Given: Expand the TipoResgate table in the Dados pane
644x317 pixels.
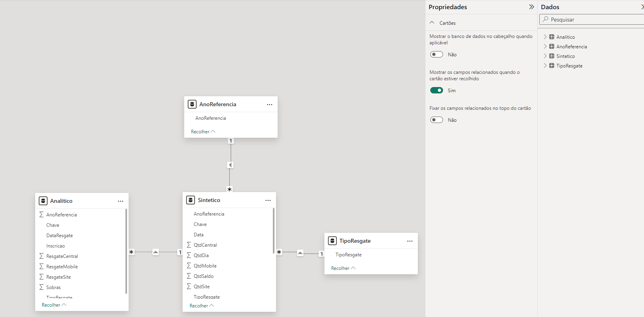Looking at the screenshot, I should pyautogui.click(x=545, y=65).
